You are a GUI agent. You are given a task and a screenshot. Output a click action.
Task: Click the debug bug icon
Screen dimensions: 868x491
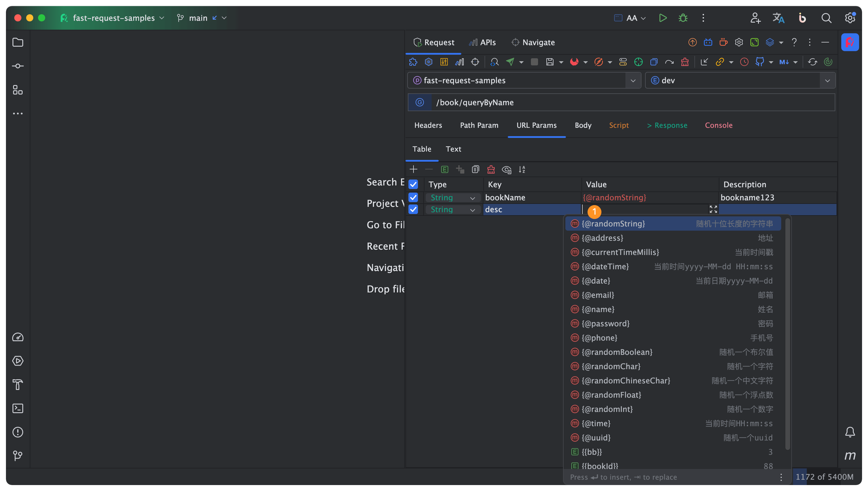click(683, 18)
